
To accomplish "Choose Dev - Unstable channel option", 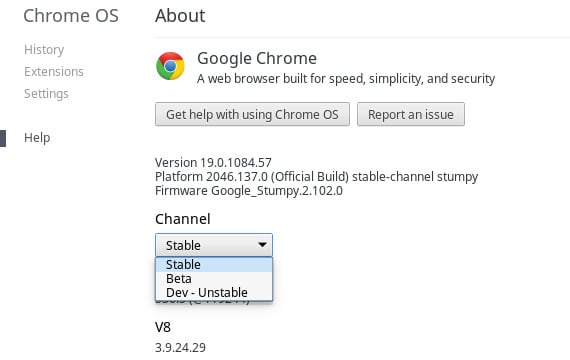I will tap(214, 292).
